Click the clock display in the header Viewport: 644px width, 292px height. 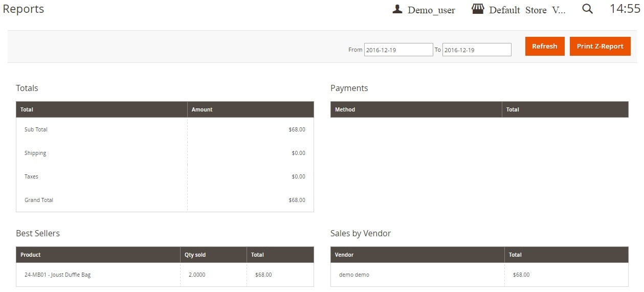(625, 9)
